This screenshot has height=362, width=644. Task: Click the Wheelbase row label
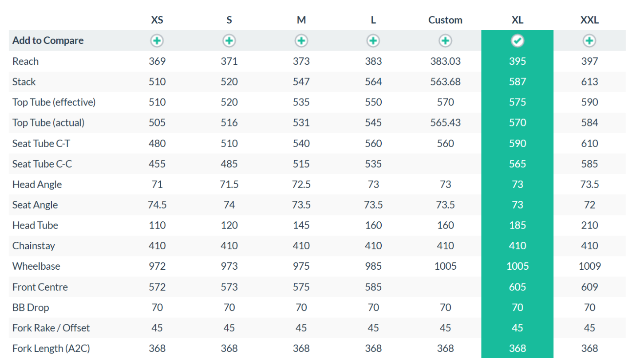click(36, 266)
